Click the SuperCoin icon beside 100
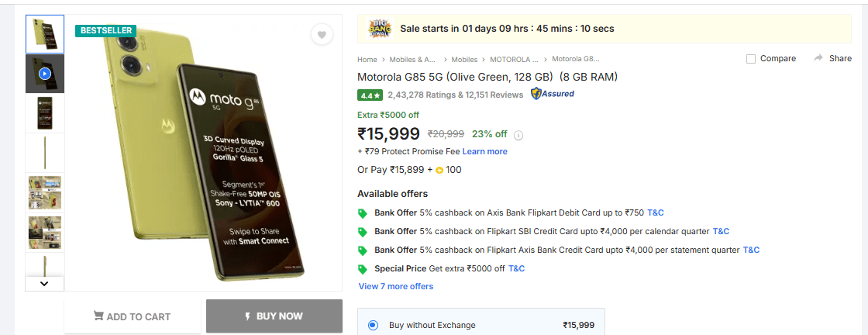 click(x=439, y=170)
